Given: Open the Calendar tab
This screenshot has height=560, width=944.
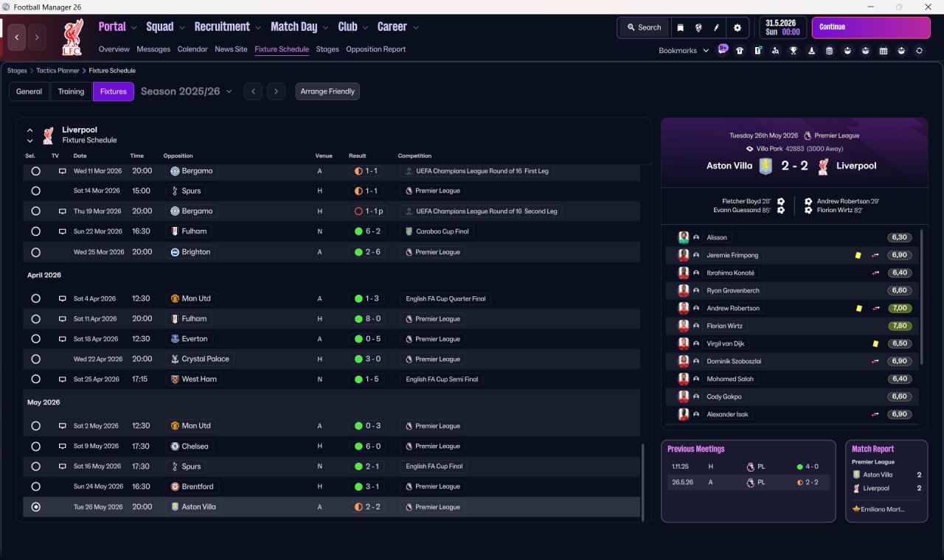Looking at the screenshot, I should click(192, 49).
